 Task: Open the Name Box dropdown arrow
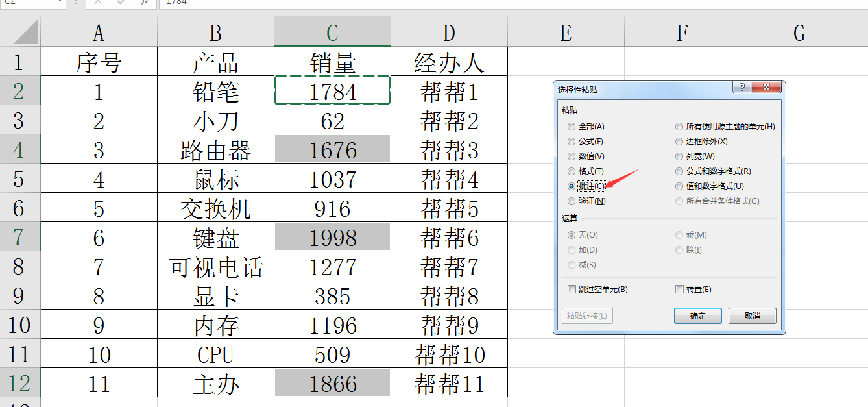[61, 3]
